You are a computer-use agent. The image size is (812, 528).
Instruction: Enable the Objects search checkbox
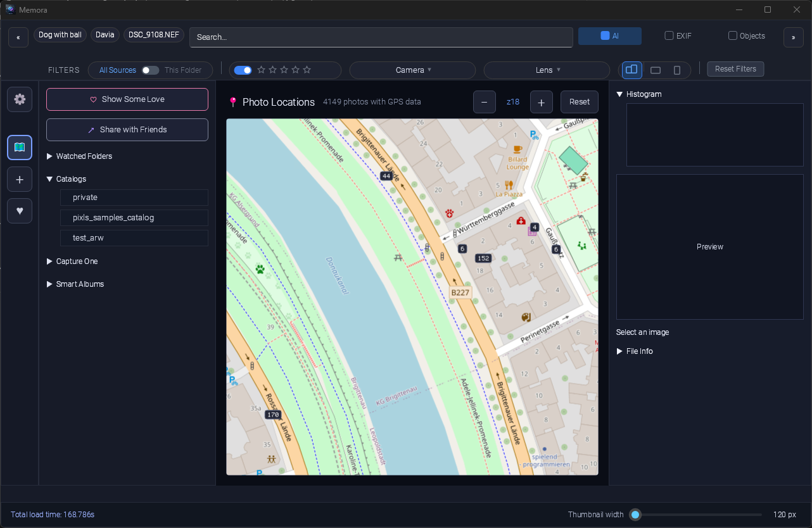pos(733,36)
